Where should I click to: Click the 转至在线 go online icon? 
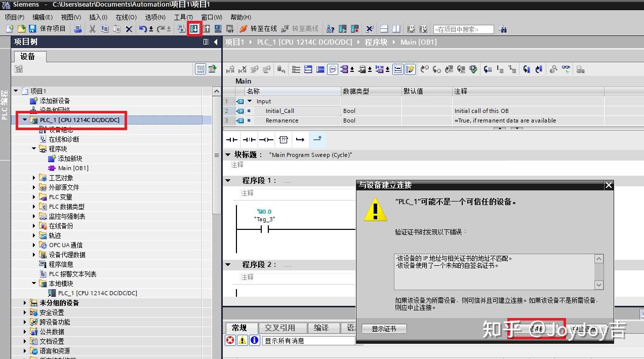244,29
